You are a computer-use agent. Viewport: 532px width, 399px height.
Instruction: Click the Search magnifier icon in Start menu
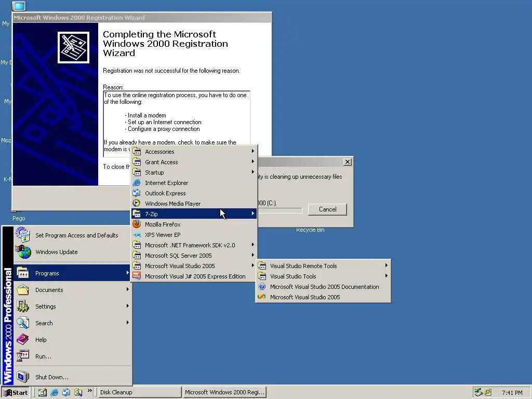[x=23, y=323]
